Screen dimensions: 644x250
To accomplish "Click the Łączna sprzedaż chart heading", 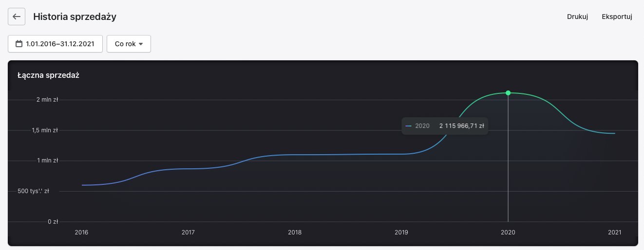I will click(48, 75).
